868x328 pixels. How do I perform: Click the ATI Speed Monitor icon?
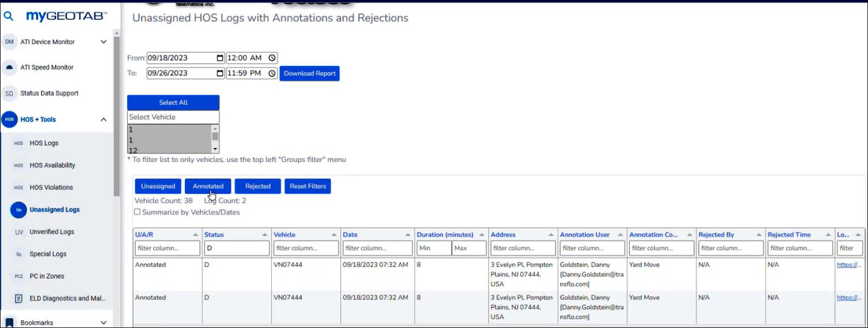9,68
